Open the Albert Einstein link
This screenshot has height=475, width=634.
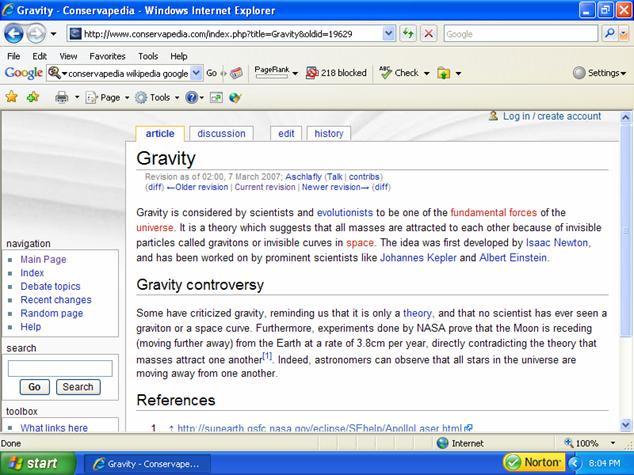(513, 258)
